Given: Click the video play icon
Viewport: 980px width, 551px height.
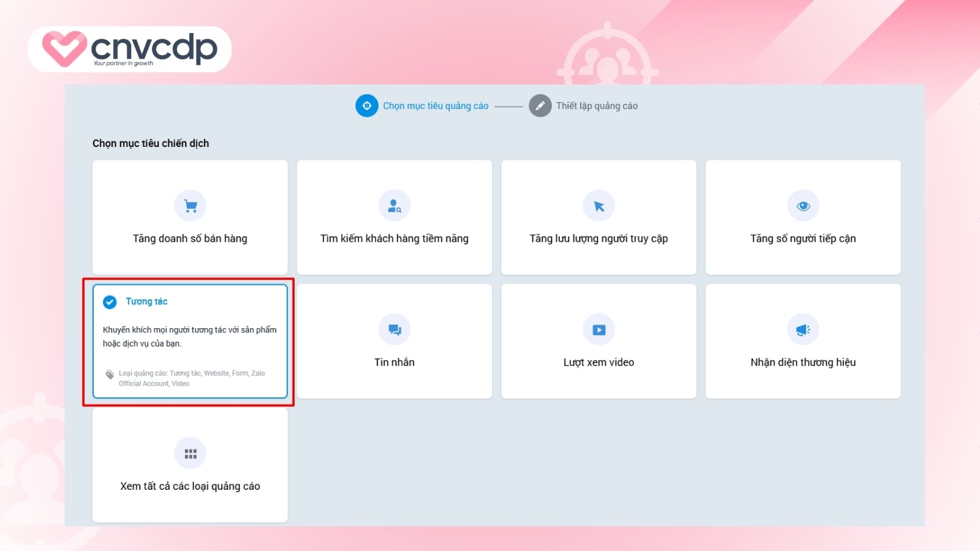Looking at the screenshot, I should (x=599, y=330).
